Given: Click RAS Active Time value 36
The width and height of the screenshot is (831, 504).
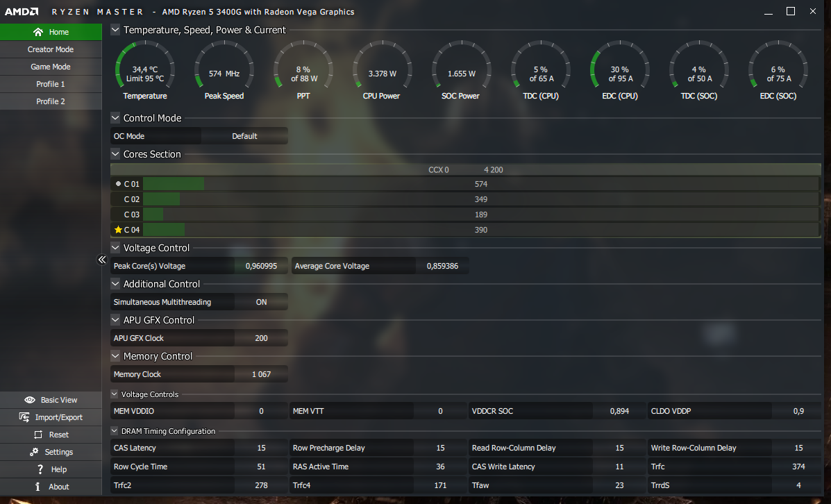Looking at the screenshot, I should (x=440, y=467).
